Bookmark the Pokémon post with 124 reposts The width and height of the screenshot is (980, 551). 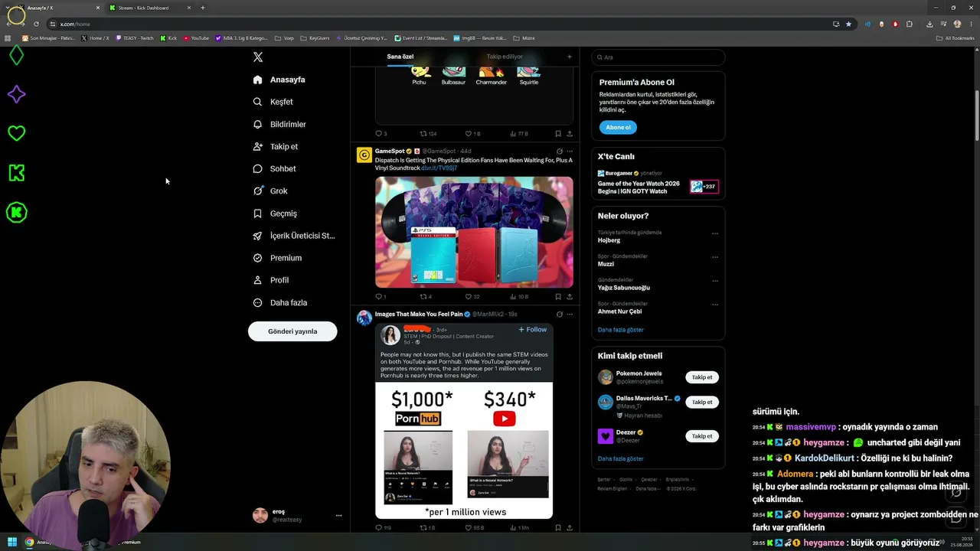pos(558,133)
